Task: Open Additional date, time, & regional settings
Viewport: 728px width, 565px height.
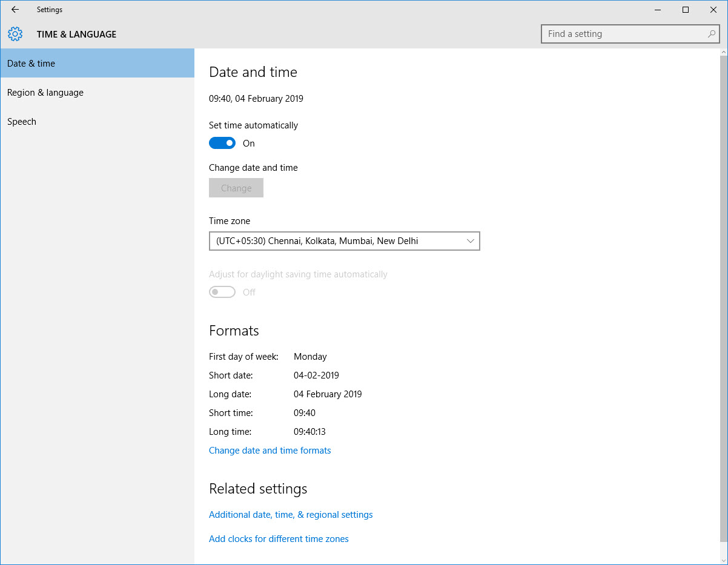Action: click(291, 515)
